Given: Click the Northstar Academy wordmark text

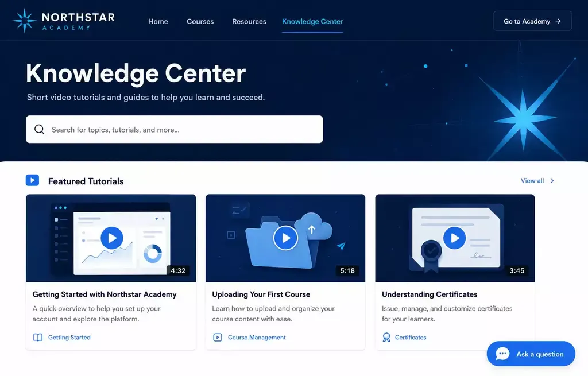Looking at the screenshot, I should click(x=78, y=21).
